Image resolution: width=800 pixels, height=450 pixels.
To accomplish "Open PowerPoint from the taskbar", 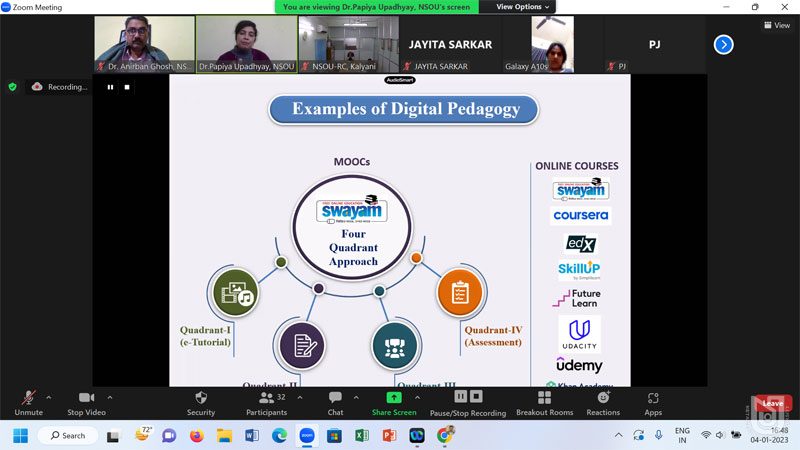I will tap(389, 436).
